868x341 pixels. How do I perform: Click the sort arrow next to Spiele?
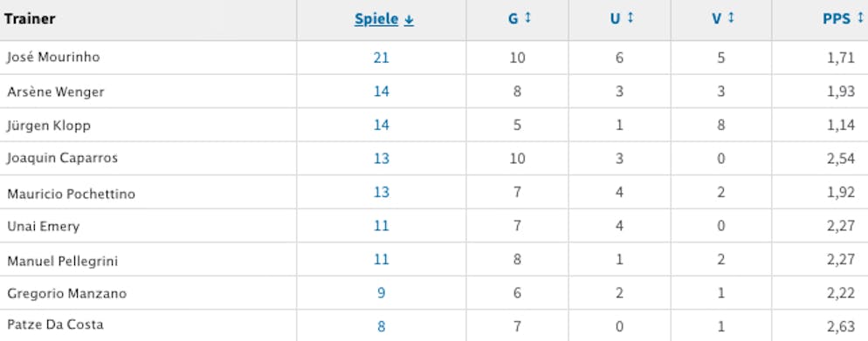pos(409,20)
